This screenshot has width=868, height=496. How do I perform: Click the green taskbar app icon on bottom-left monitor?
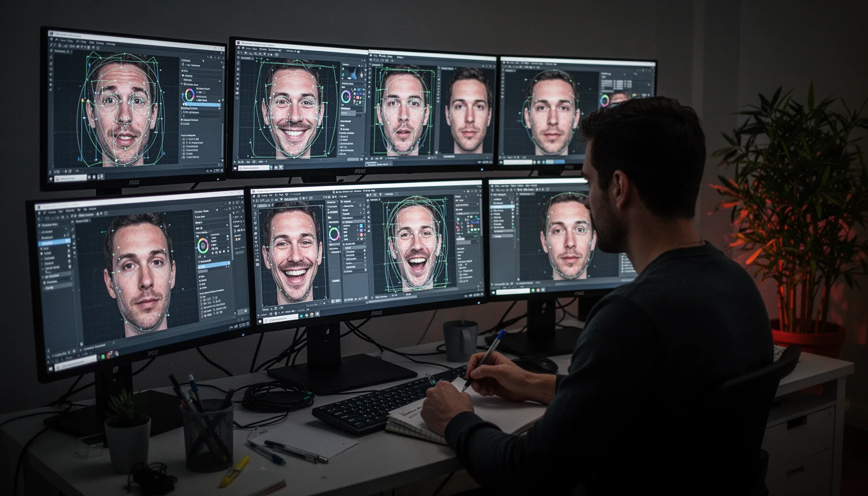coord(103,356)
